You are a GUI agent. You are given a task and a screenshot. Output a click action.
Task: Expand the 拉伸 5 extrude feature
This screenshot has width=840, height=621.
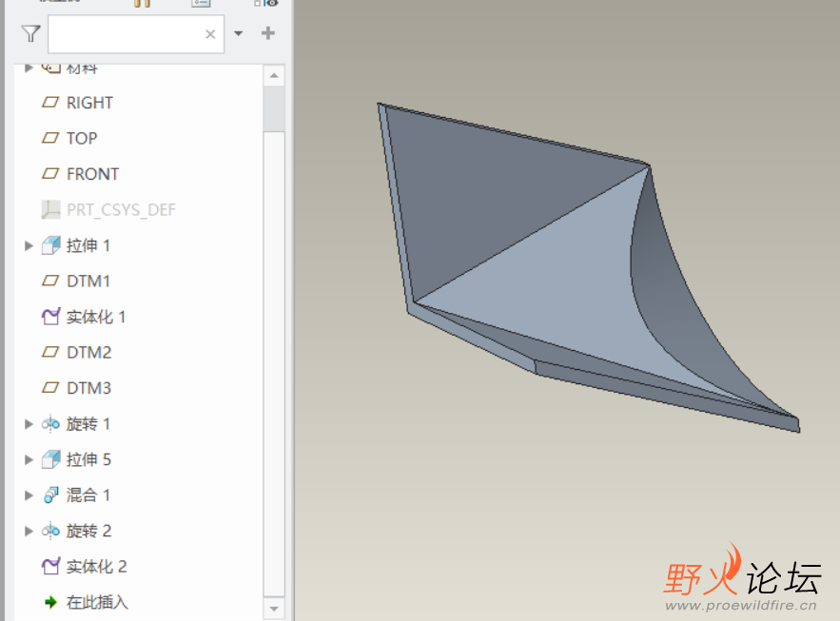click(x=29, y=459)
